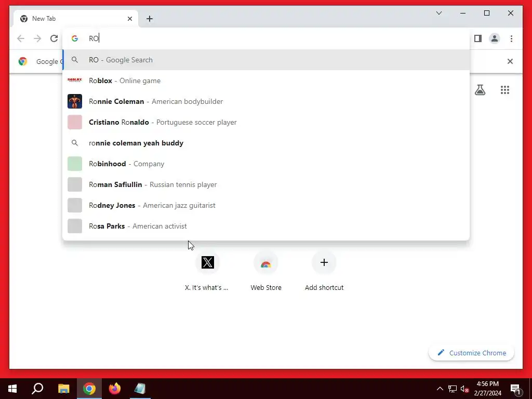This screenshot has height=399, width=532.
Task: Open the taskbar clock showing 4:56 PM
Action: pos(487,389)
